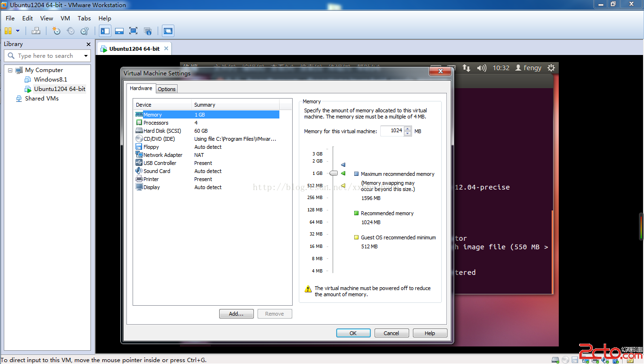Screen dimensions: 644x364
Task: Click the green recommended memory marker
Action: (343, 173)
